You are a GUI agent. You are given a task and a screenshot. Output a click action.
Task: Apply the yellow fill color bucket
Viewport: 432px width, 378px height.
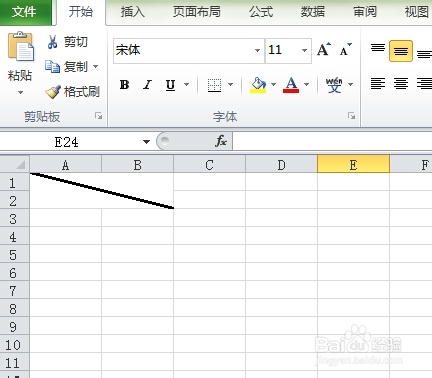point(258,85)
